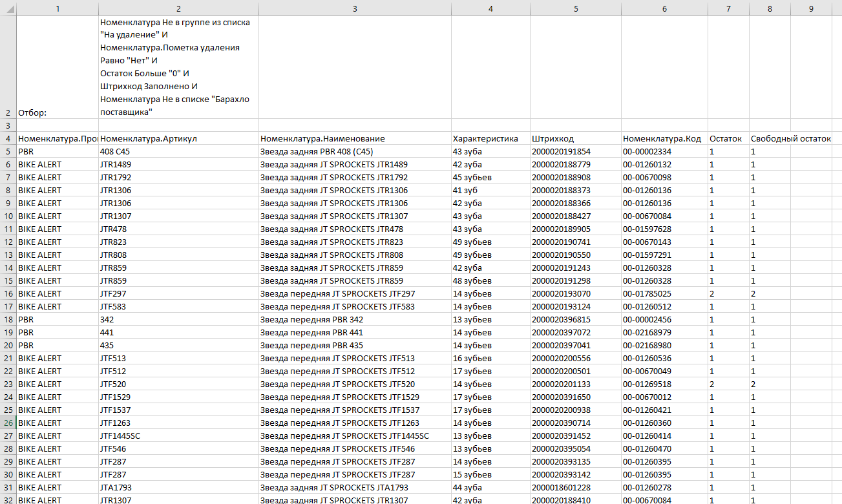
Task: Select article cell JTF1445SC
Action: [178, 436]
